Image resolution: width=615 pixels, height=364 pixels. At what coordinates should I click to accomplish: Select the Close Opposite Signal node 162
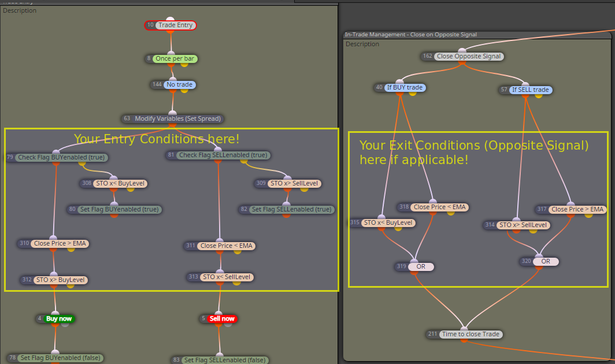click(x=463, y=56)
